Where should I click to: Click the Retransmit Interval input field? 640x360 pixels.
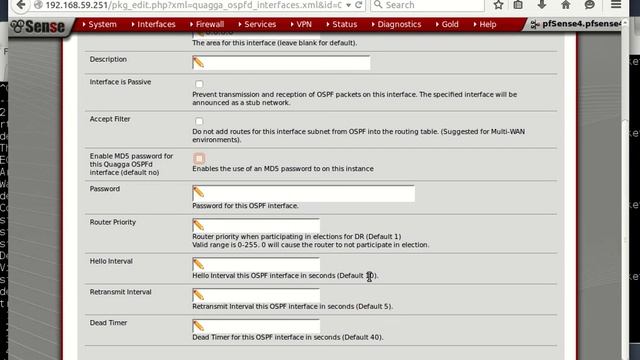point(256,295)
